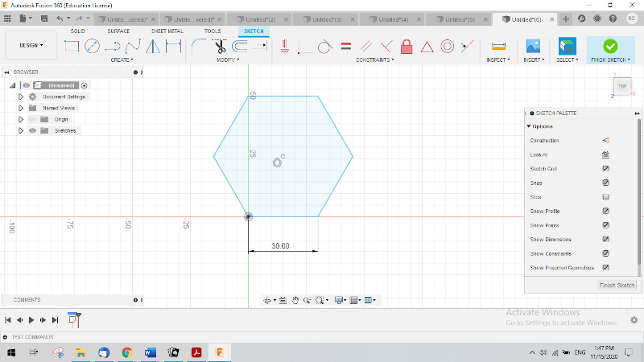Toggle the Show Points checkbox
The height and width of the screenshot is (362, 644).
[605, 225]
